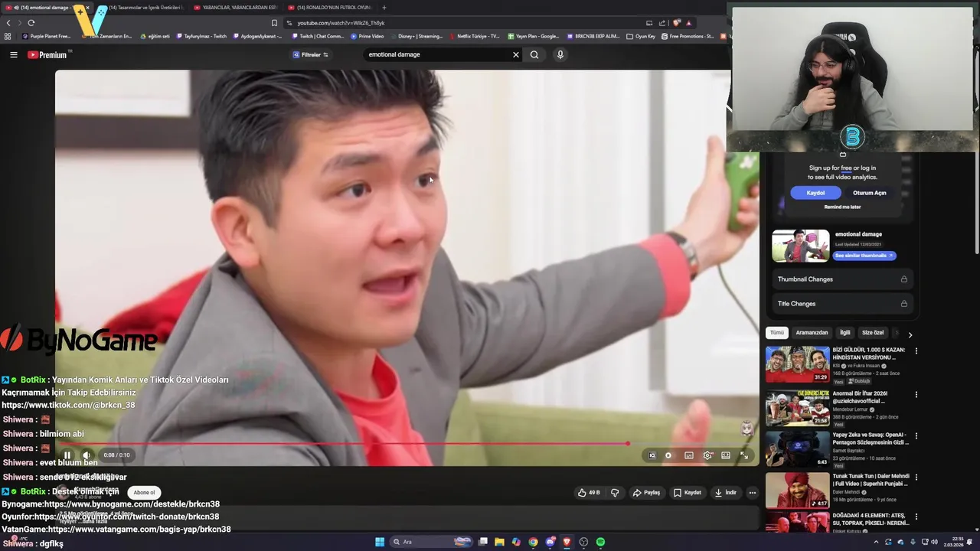Save the video with Kaydet
This screenshot has height=551, width=980.
[x=688, y=493]
